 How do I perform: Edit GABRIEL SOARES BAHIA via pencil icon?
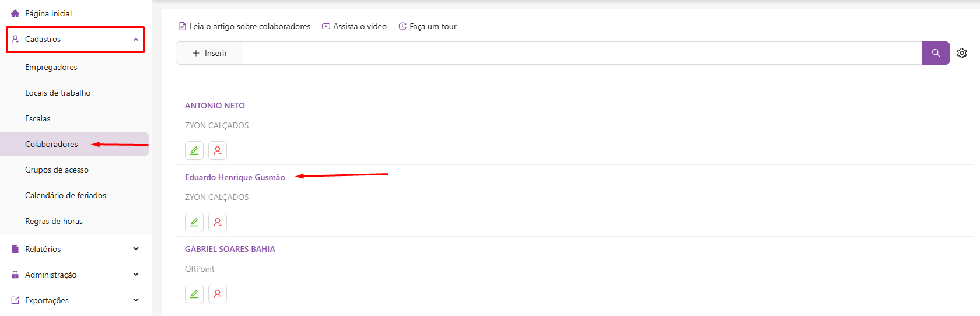[x=194, y=294]
